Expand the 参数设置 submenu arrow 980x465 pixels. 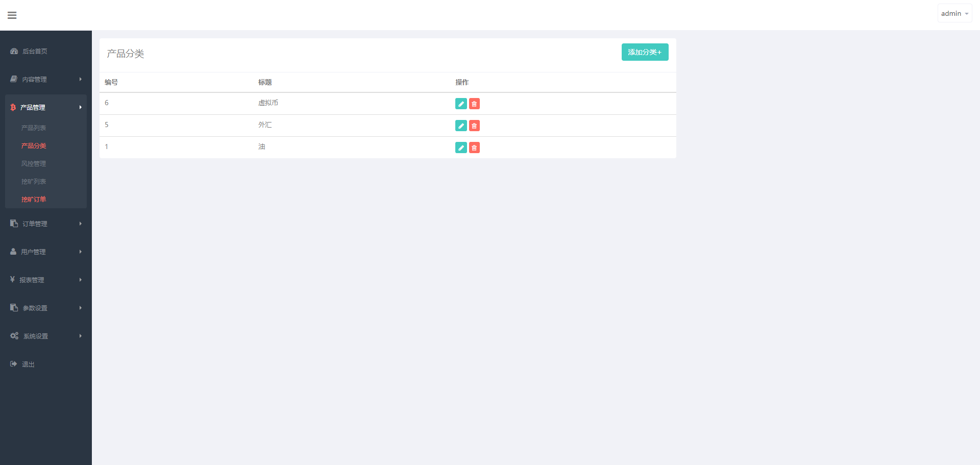point(81,308)
